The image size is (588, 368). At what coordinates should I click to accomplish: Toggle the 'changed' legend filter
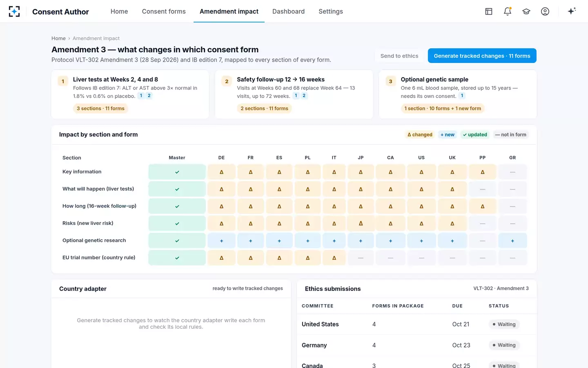pos(420,135)
